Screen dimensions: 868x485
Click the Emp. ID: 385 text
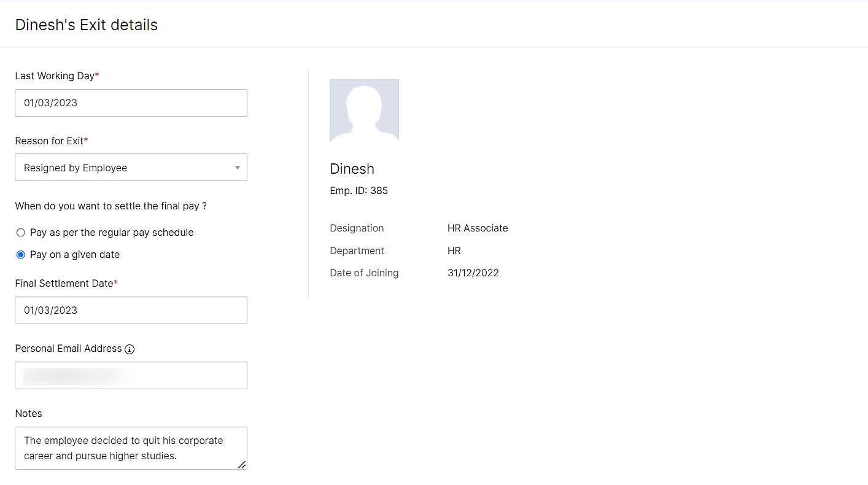click(358, 191)
